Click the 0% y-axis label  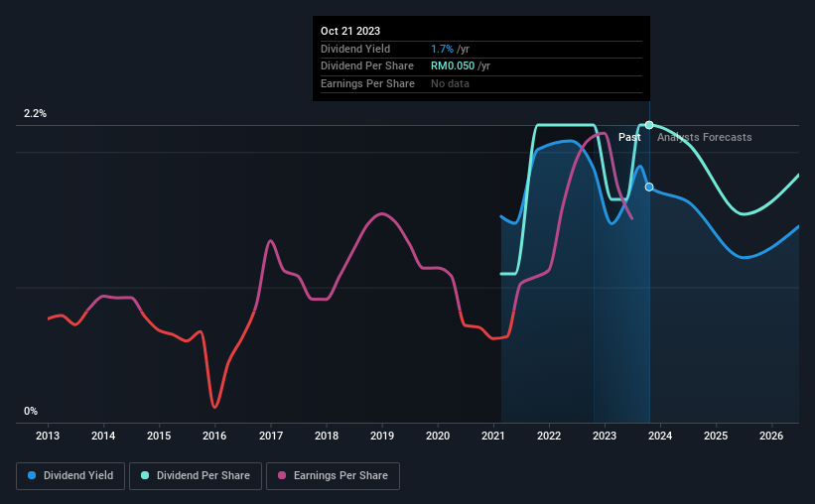click(31, 411)
